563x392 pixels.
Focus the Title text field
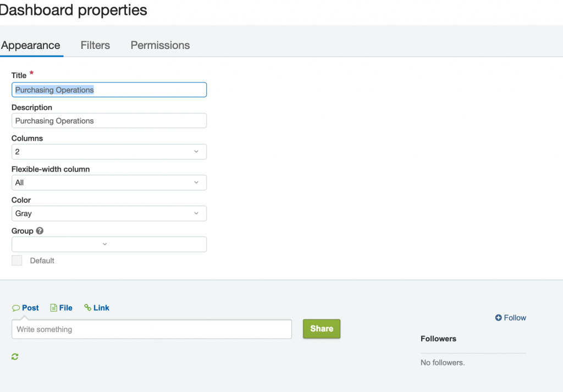click(109, 90)
